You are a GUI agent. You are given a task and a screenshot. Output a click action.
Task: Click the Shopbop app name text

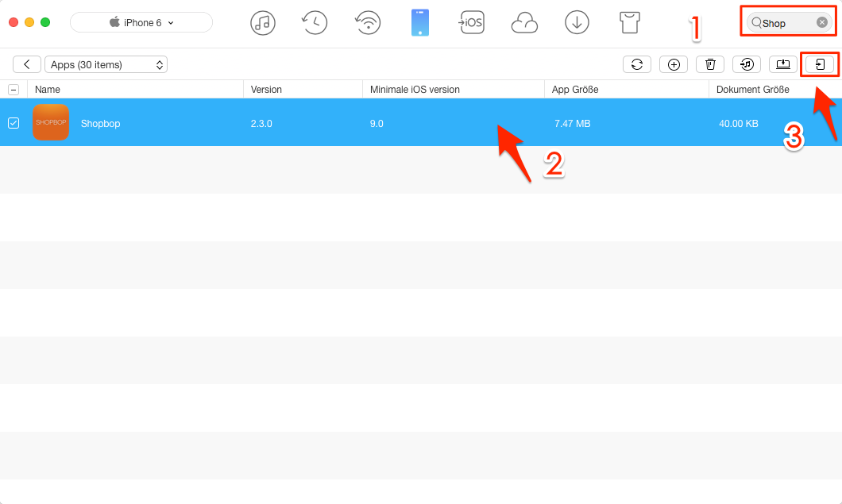click(x=100, y=124)
